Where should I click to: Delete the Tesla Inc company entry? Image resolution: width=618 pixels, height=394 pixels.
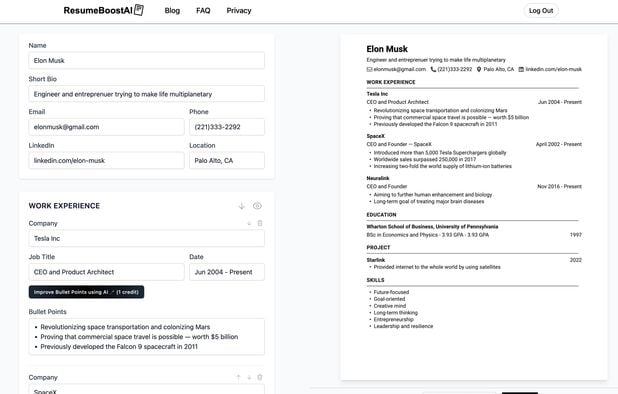[260, 223]
